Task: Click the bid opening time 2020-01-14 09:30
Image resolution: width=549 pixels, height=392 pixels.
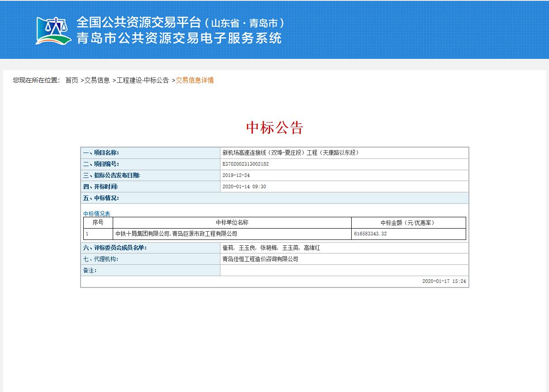Action: pos(244,187)
